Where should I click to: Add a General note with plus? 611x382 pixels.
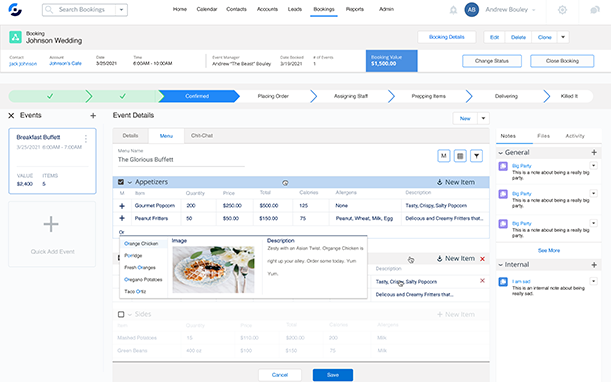tap(594, 152)
